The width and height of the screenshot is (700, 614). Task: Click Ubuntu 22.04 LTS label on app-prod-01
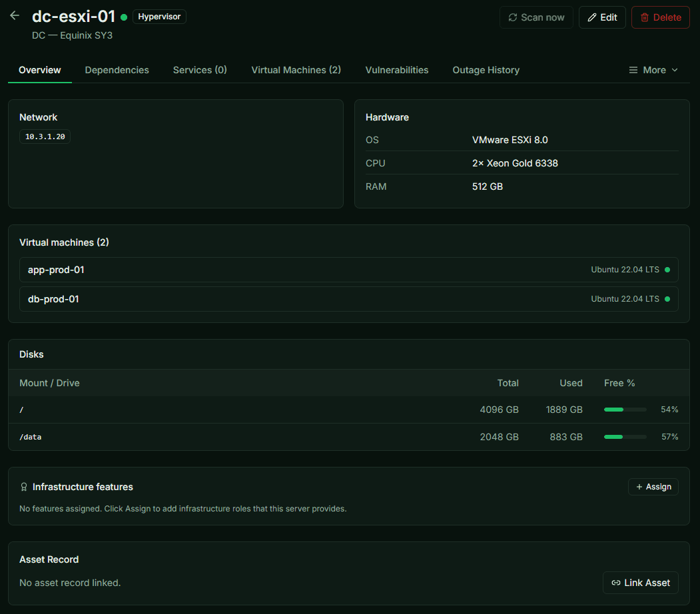[x=625, y=270]
